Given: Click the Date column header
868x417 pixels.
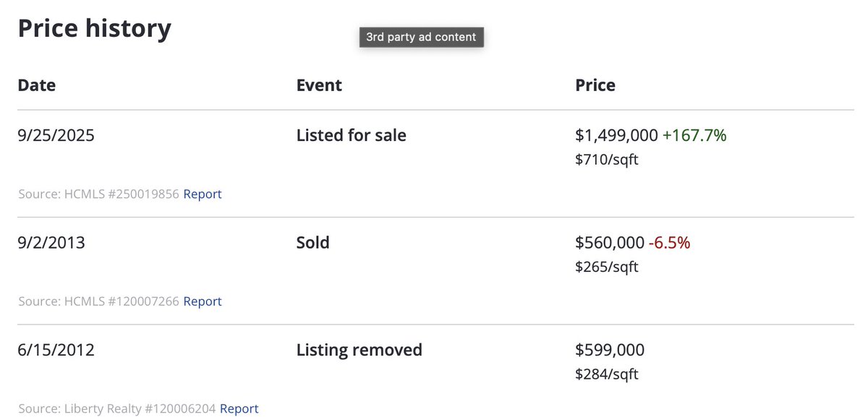Looking at the screenshot, I should coord(37,85).
